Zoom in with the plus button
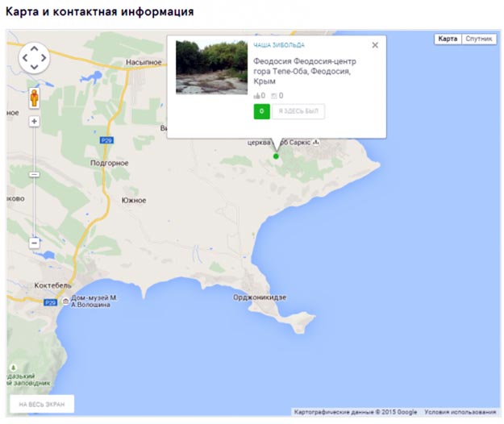The height and width of the screenshot is (424, 504). pyautogui.click(x=35, y=122)
